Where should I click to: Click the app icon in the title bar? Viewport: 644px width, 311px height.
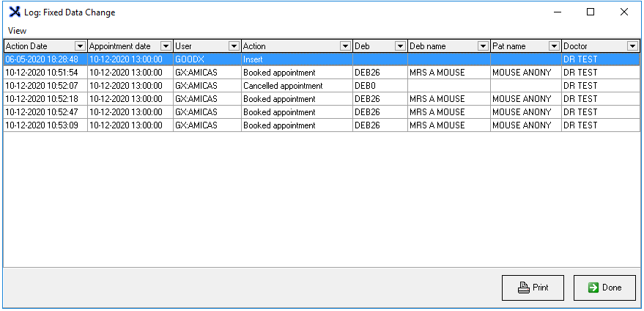[14, 12]
